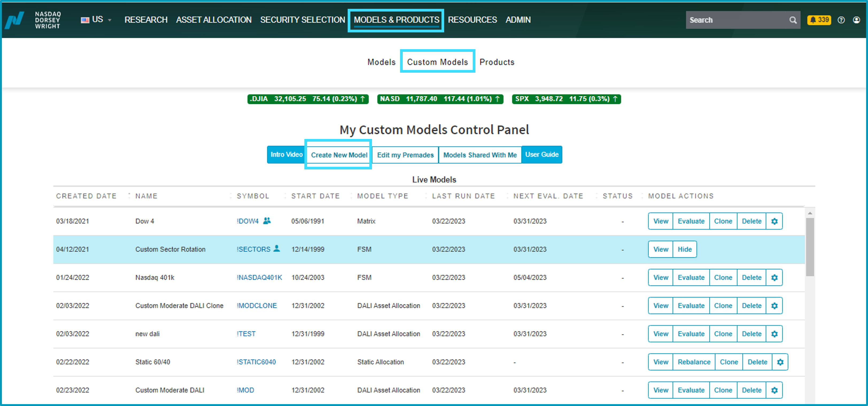
Task: Click shared users icon next to !DOW4
Action: (267, 221)
